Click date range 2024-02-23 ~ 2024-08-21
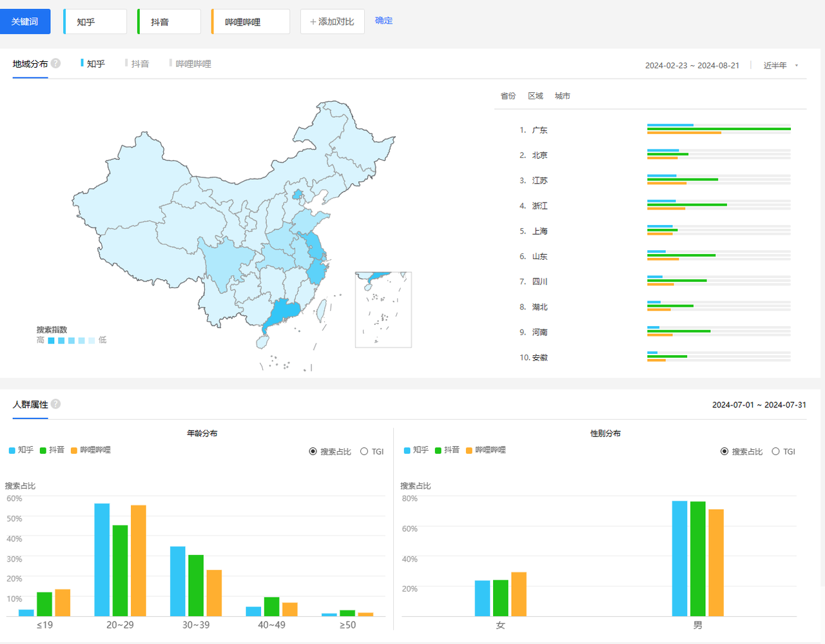 pyautogui.click(x=692, y=65)
